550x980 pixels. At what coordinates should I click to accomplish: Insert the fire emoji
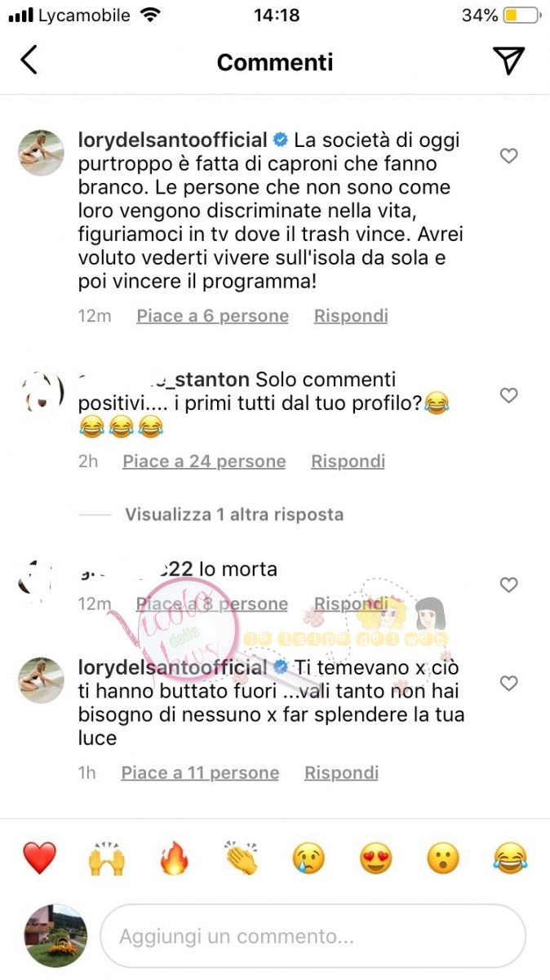point(174,858)
